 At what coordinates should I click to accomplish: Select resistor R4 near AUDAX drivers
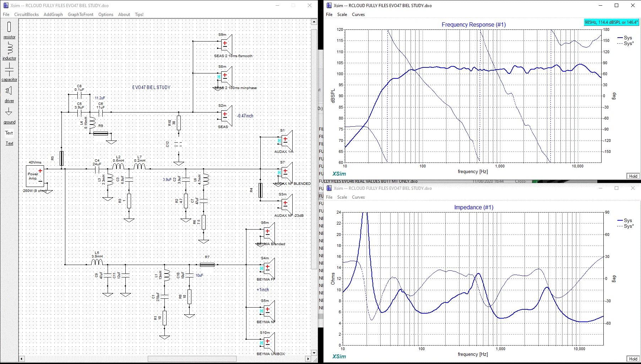[260, 190]
